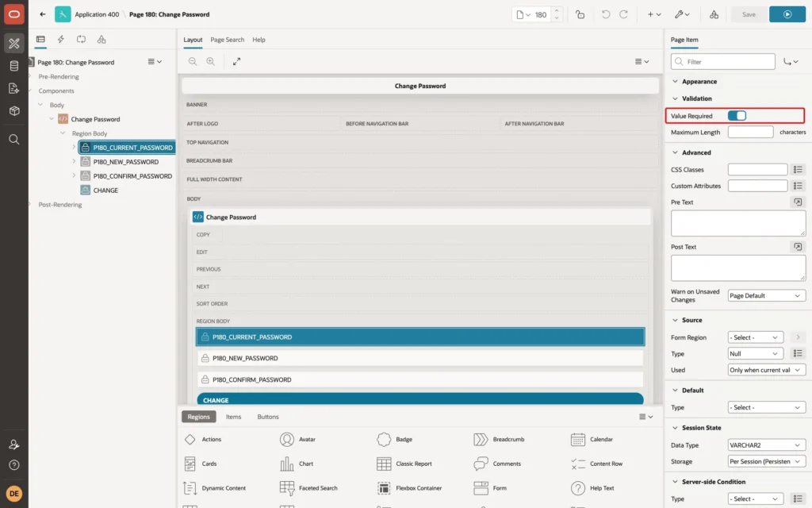This screenshot has height=508, width=812.
Task: Open the Go to Group menu
Action: click(791, 62)
